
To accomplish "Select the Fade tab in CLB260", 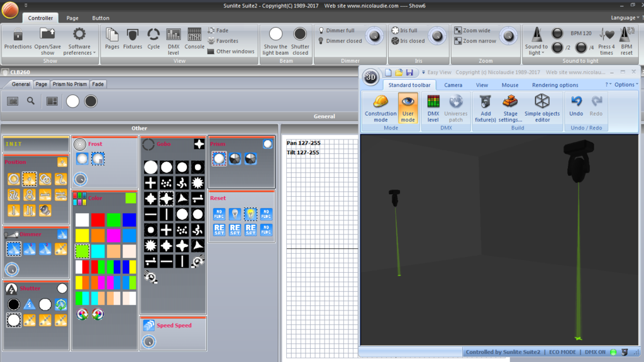I will [x=97, y=84].
